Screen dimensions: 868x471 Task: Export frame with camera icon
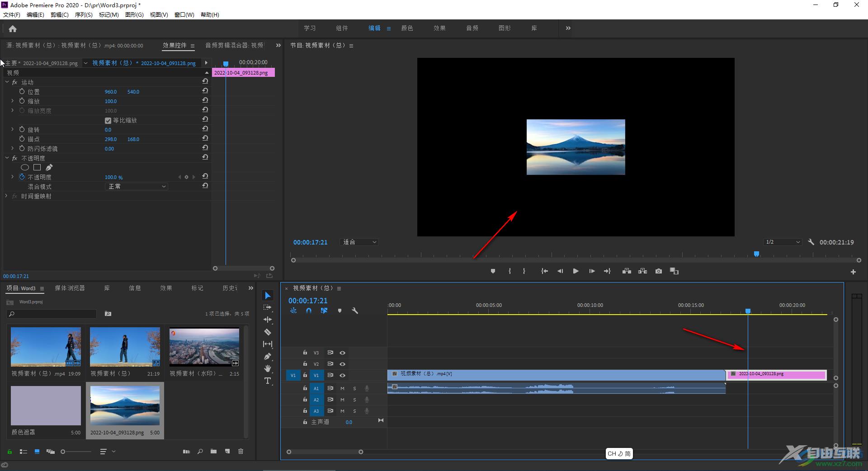click(659, 271)
